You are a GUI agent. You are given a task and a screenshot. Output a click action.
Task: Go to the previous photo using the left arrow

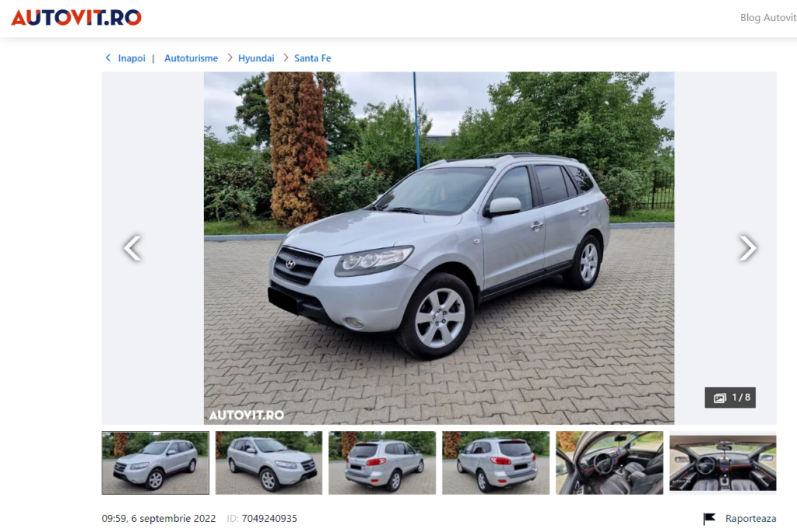click(x=132, y=248)
